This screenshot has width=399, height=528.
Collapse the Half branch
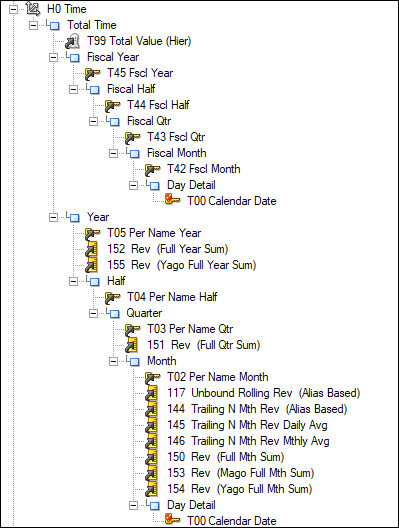(73, 281)
